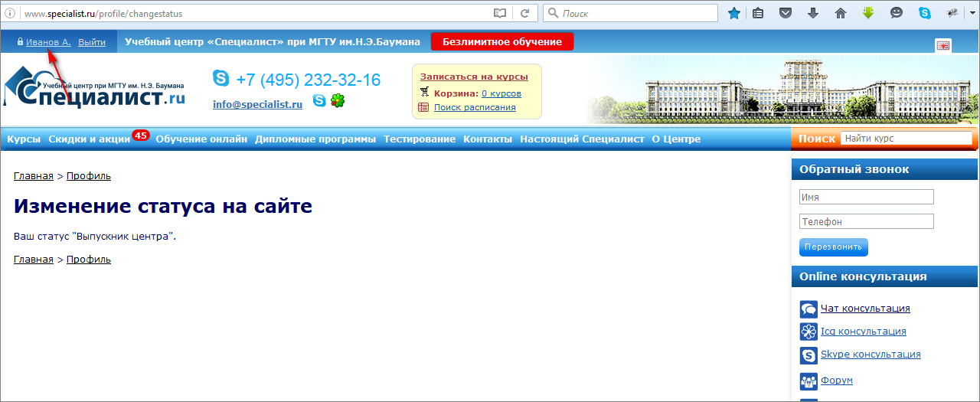Click the schedule icon beside Поиск расписания
This screenshot has height=402, width=980.
click(x=423, y=107)
